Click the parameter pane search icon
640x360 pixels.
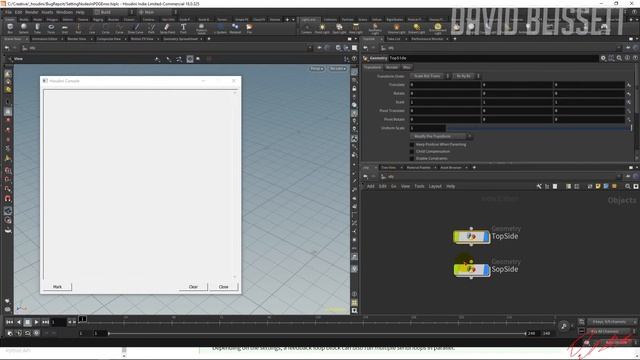pyautogui.click(x=619, y=58)
